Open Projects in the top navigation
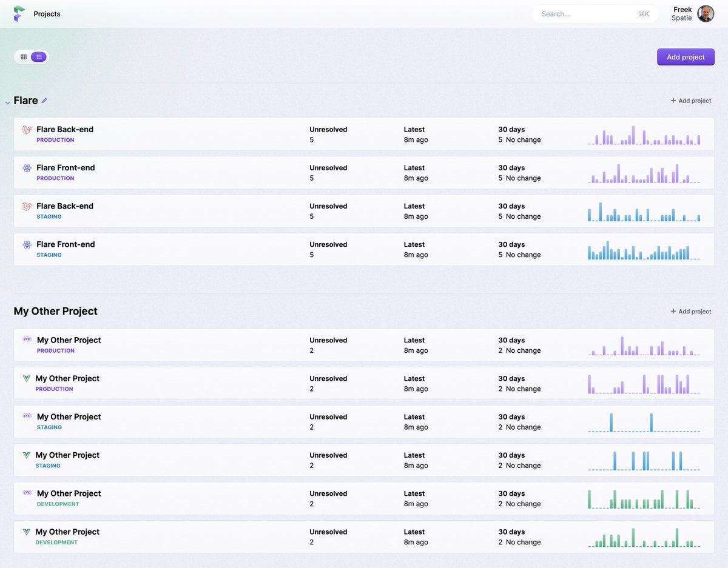The width and height of the screenshot is (728, 568). point(47,14)
